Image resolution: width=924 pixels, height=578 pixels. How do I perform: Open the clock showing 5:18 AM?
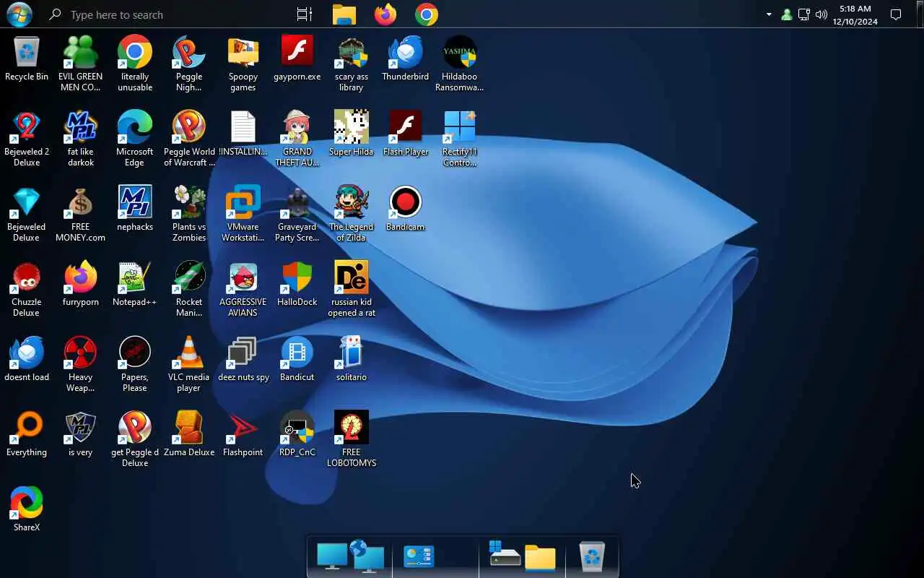(855, 14)
